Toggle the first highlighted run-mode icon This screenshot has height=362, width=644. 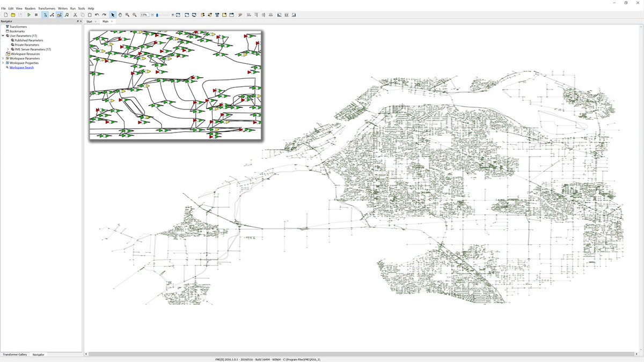point(45,14)
